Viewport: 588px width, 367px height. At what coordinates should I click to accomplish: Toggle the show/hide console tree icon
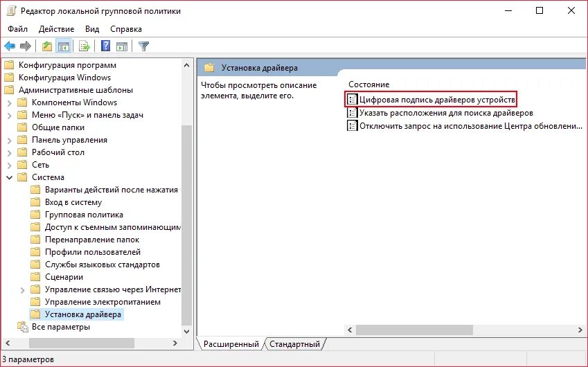[x=64, y=46]
